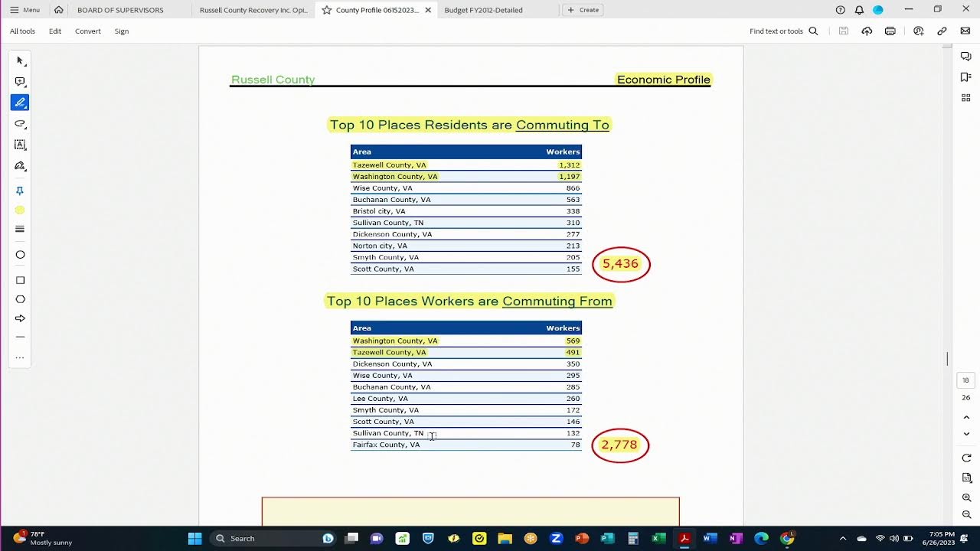The height and width of the screenshot is (551, 980).
Task: Choose the add comment tool
Action: coord(20,82)
